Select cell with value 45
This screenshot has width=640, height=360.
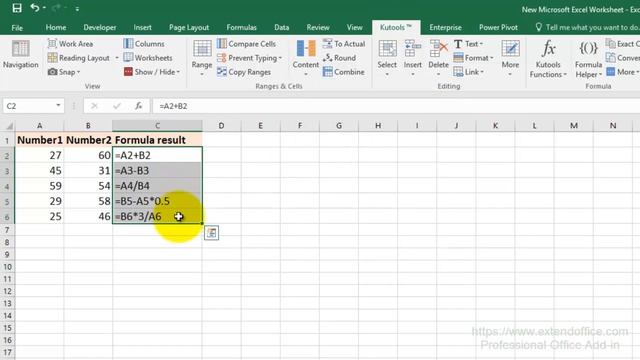click(40, 171)
